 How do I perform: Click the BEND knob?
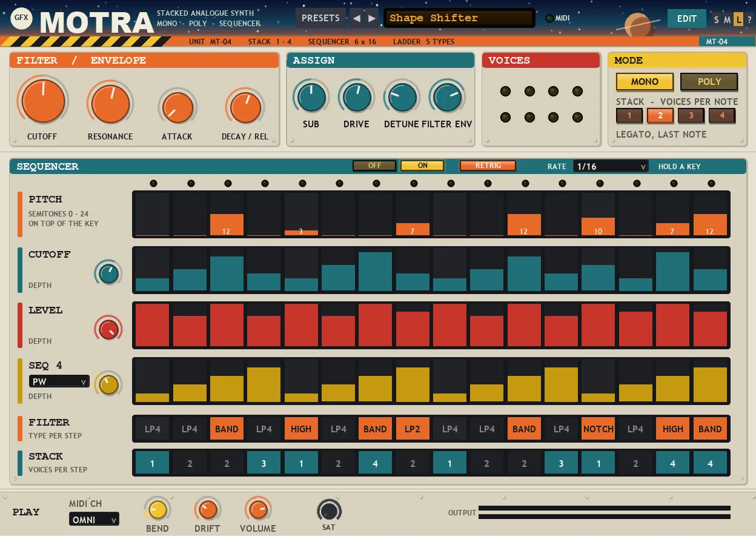[x=157, y=509]
